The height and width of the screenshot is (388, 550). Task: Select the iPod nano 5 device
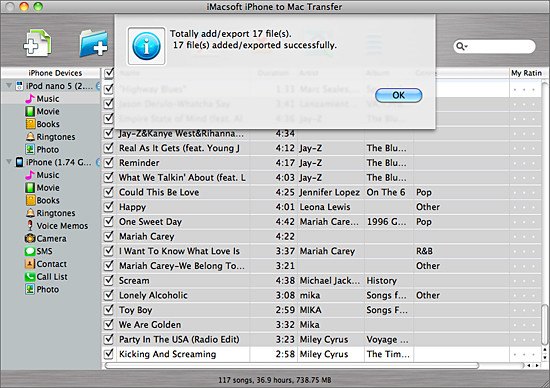(x=59, y=86)
